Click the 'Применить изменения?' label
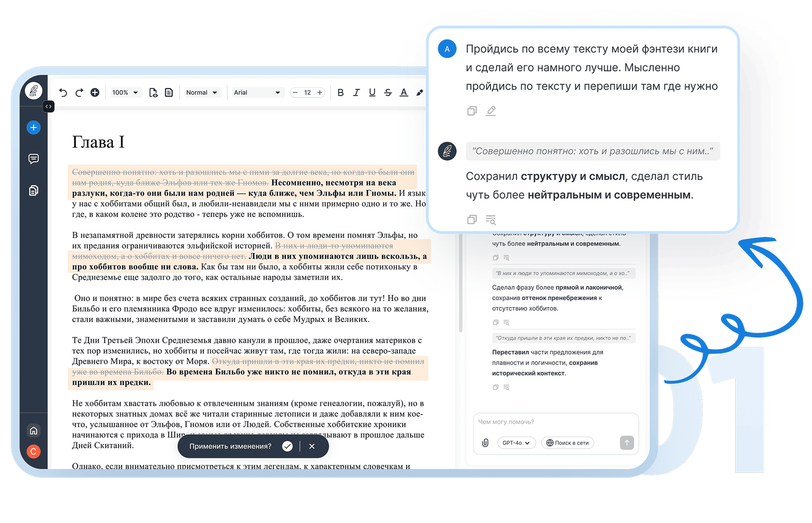Viewport: 812px width, 523px height. click(x=230, y=446)
